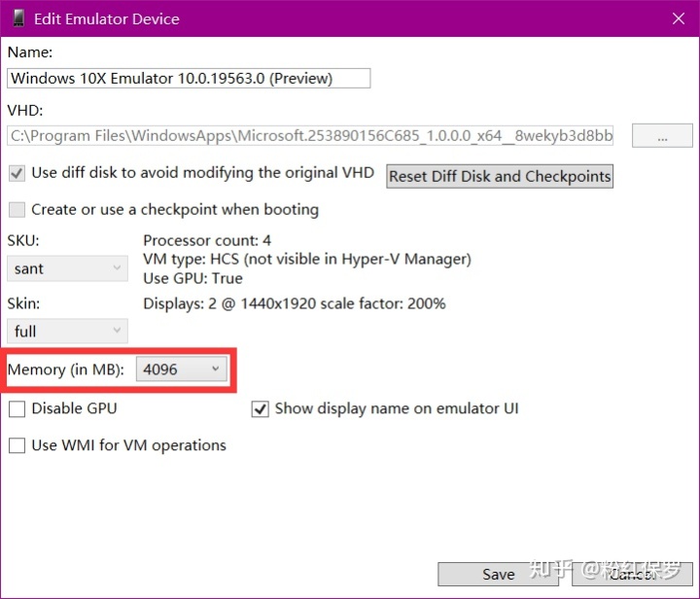
Task: Enable "Use WMI for VM operations"
Action: [17, 445]
